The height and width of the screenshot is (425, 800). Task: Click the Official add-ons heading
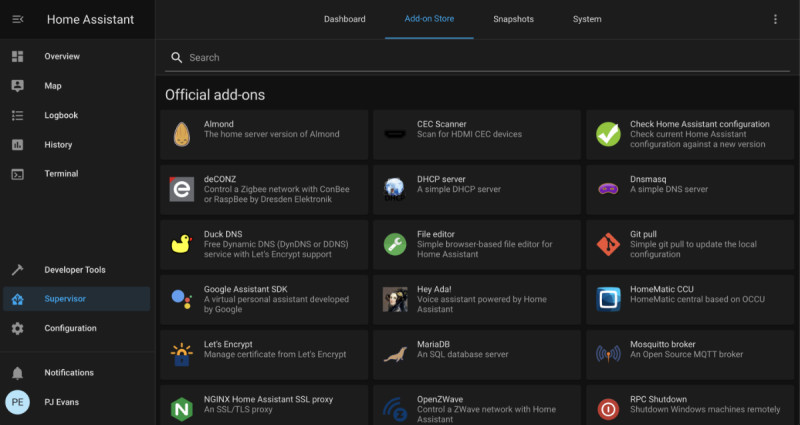pyautogui.click(x=215, y=95)
